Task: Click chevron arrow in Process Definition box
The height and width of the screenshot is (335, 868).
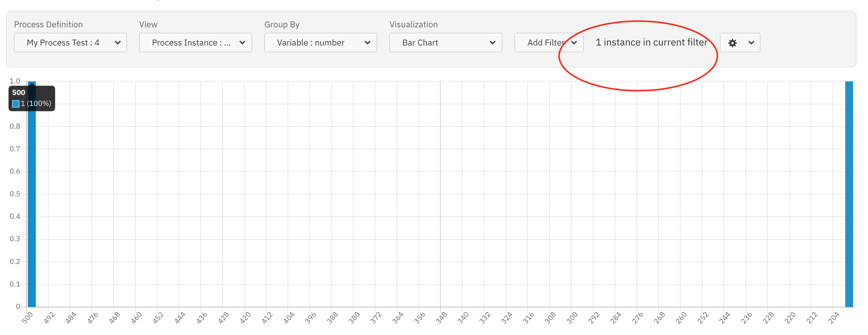Action: pos(118,43)
